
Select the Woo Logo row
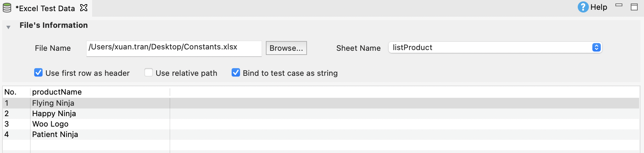[50, 124]
